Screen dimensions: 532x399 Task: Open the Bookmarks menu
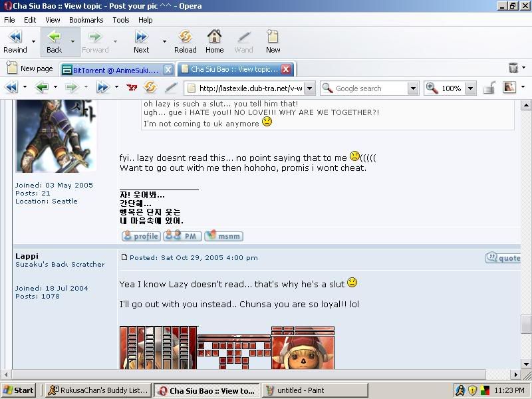tap(86, 20)
